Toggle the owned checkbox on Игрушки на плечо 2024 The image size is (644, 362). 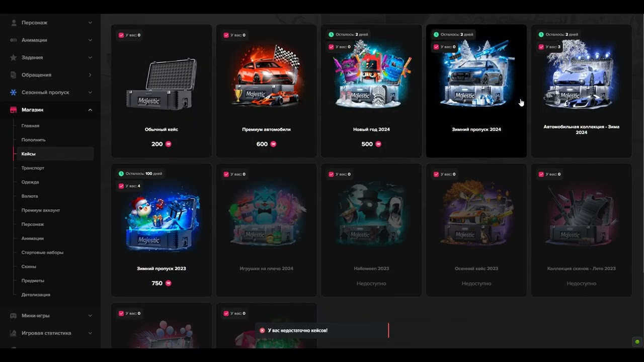tap(226, 174)
